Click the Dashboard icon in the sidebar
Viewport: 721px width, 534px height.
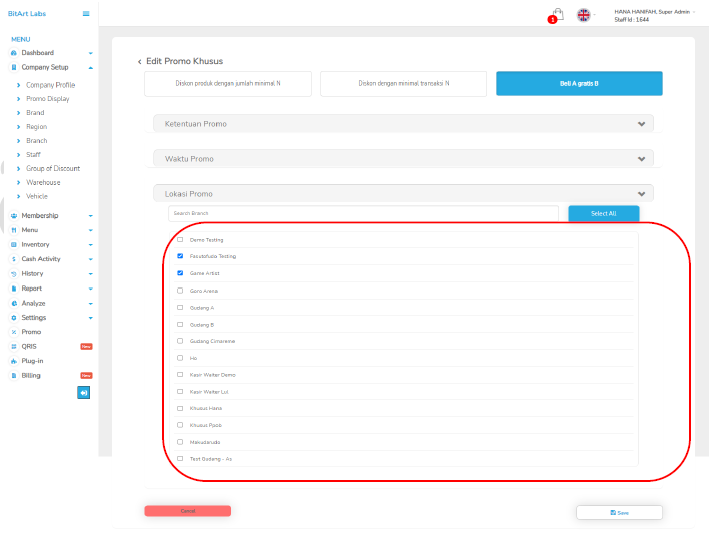click(x=13, y=52)
